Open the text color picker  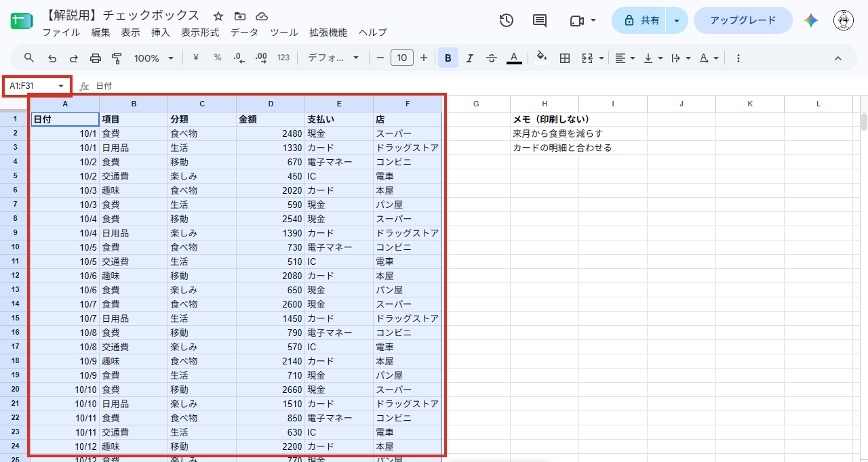[514, 58]
